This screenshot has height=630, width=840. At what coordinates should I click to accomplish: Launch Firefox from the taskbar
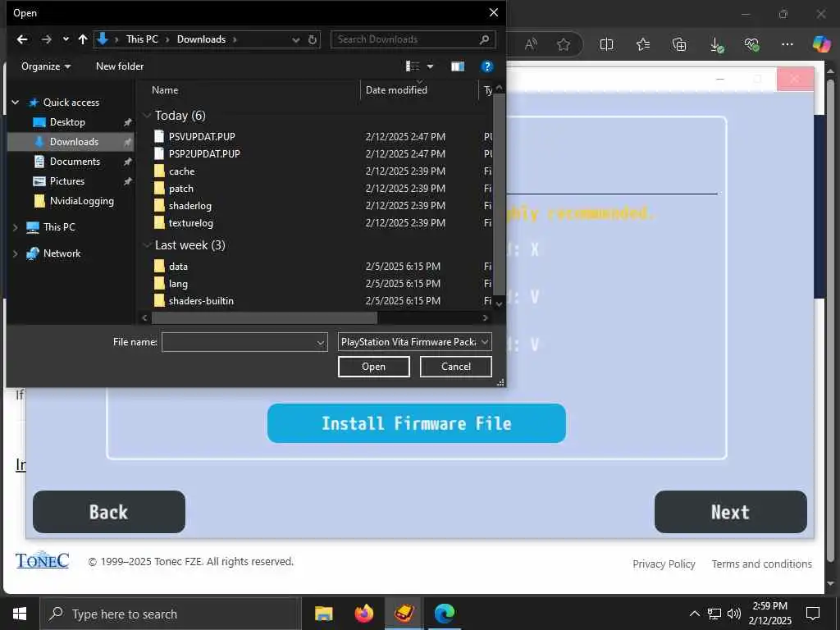[363, 613]
